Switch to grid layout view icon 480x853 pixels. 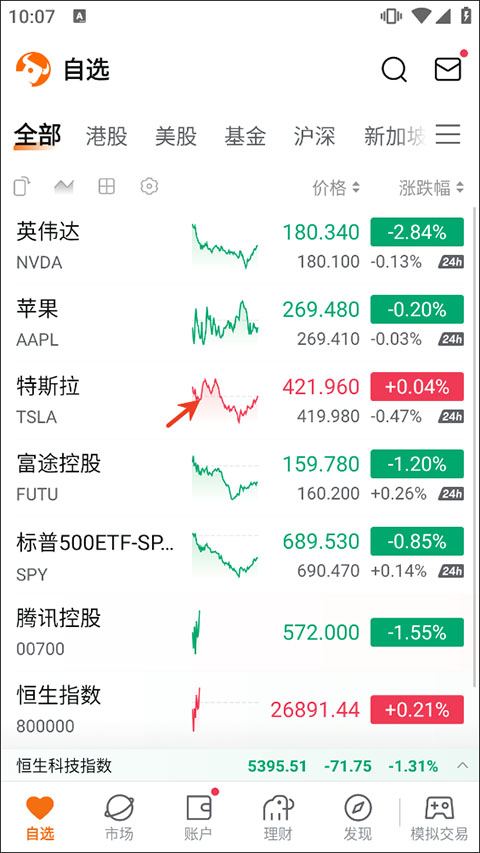click(x=106, y=187)
